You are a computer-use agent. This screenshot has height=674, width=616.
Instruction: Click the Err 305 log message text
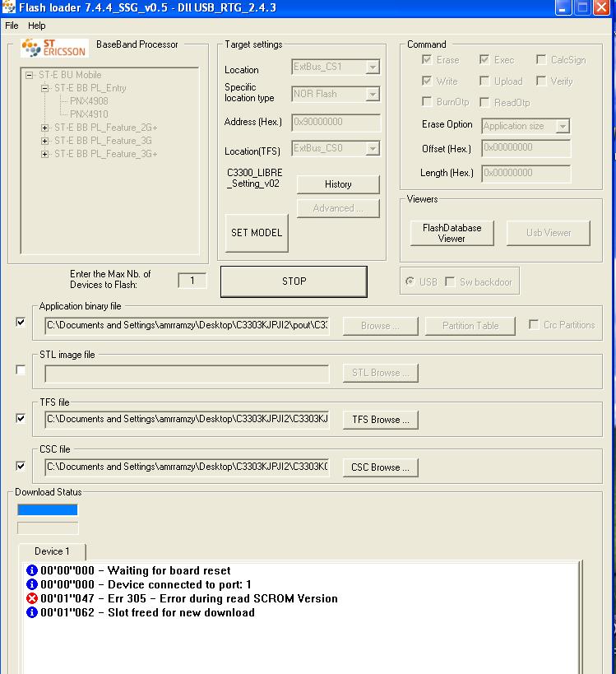(189, 598)
